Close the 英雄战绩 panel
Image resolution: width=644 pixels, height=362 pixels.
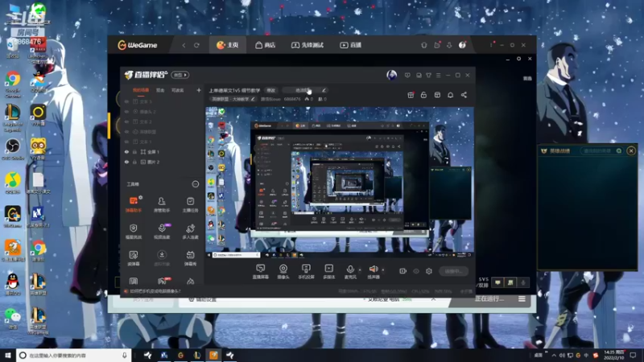click(x=631, y=151)
